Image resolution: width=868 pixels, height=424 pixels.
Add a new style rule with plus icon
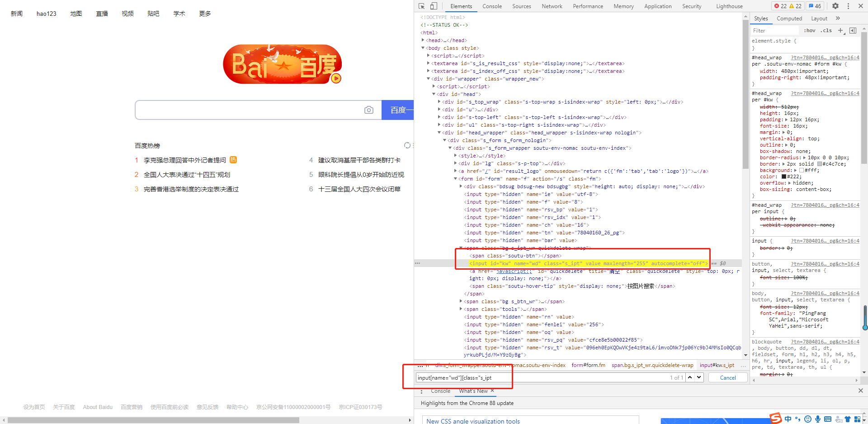click(841, 30)
